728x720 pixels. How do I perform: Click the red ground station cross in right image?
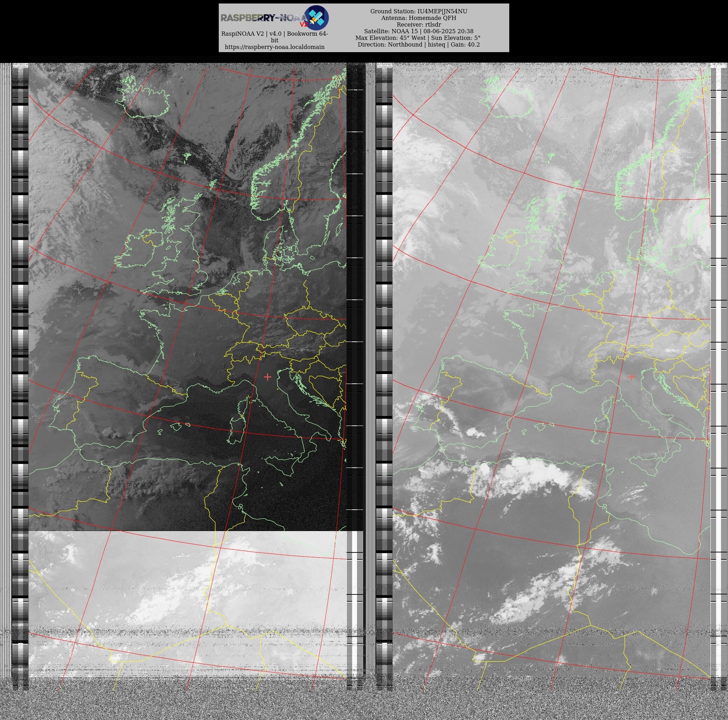click(631, 376)
